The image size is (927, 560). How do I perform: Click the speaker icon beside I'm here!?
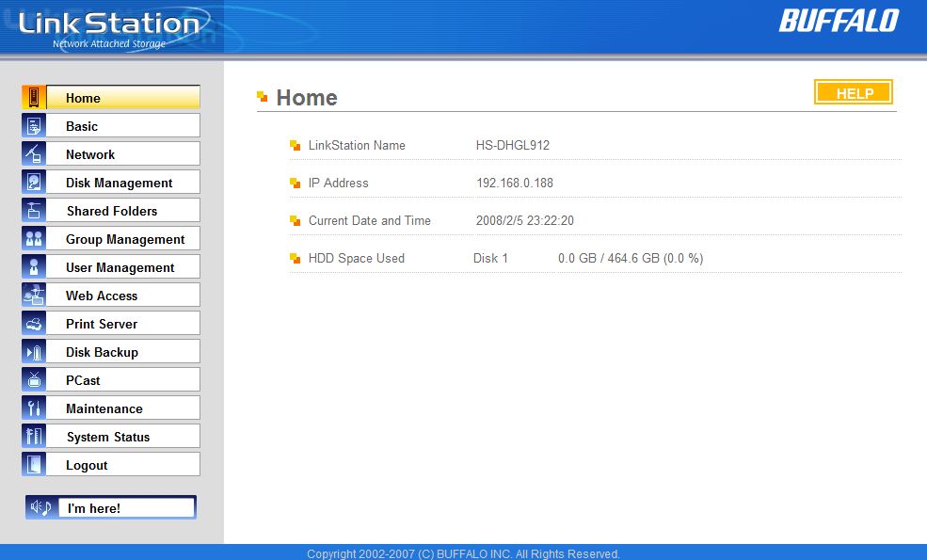pyautogui.click(x=42, y=508)
